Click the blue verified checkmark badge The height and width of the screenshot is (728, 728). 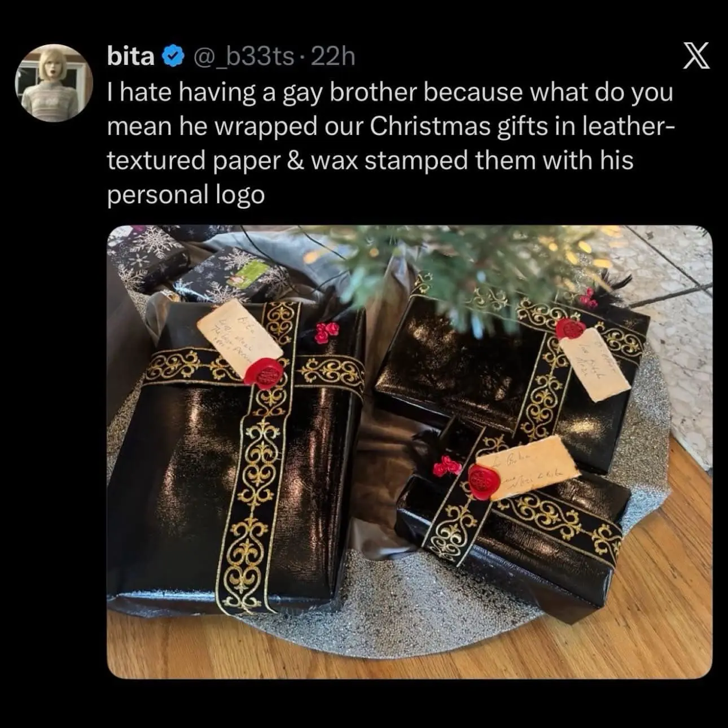click(172, 56)
